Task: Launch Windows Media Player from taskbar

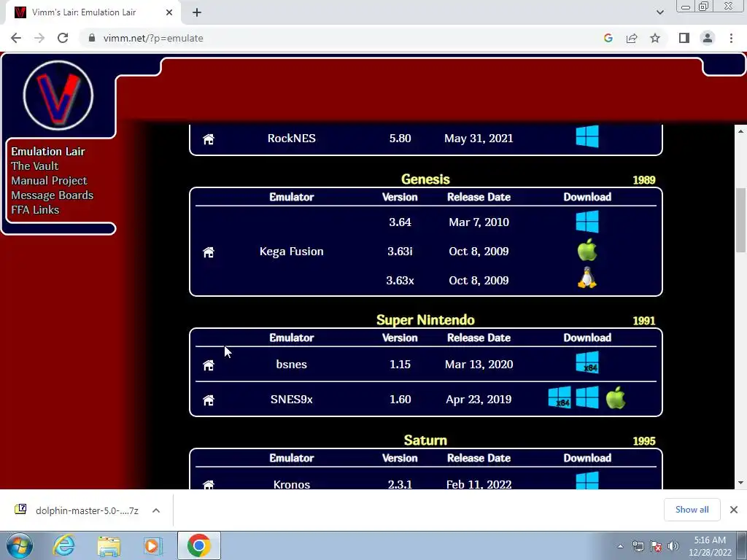Action: tap(153, 545)
